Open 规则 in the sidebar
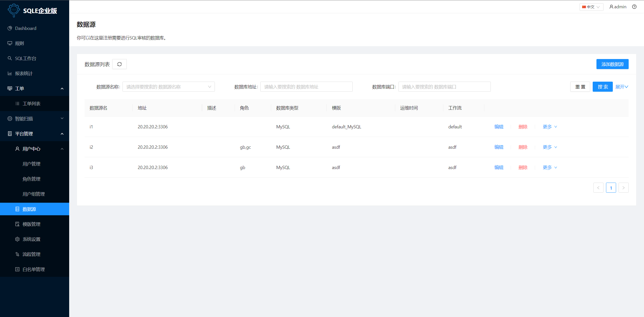644x317 pixels. (34, 43)
